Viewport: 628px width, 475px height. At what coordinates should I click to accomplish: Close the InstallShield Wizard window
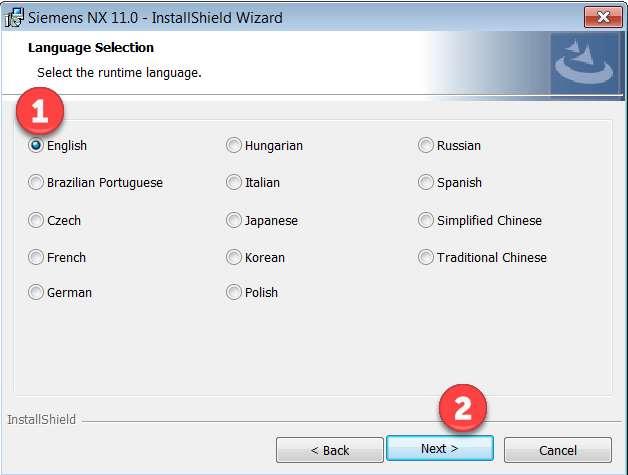(x=603, y=17)
